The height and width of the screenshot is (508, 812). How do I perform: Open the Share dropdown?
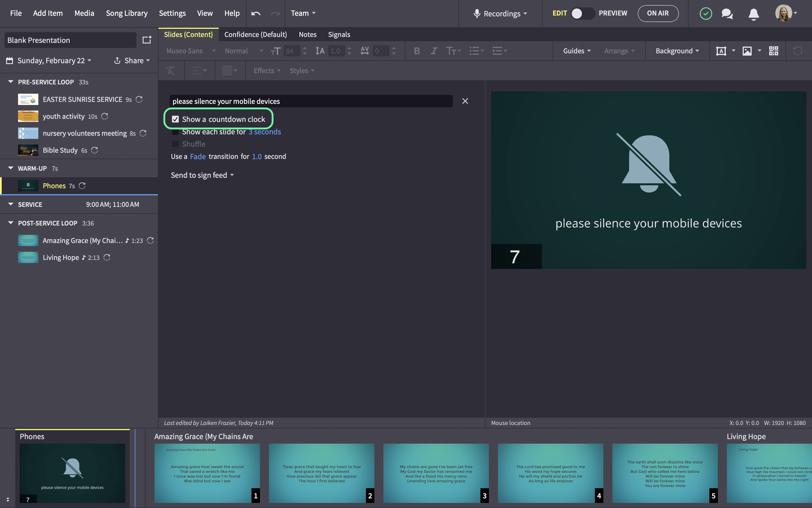pos(132,60)
